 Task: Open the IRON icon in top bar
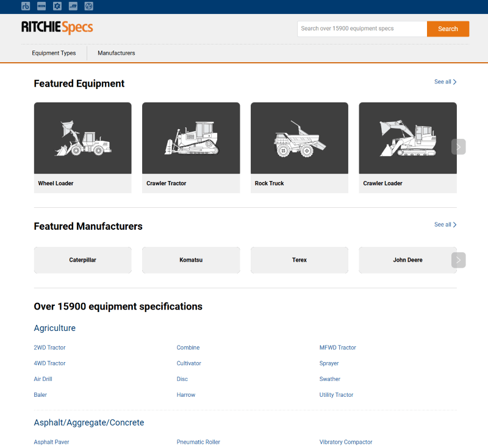(41, 6)
